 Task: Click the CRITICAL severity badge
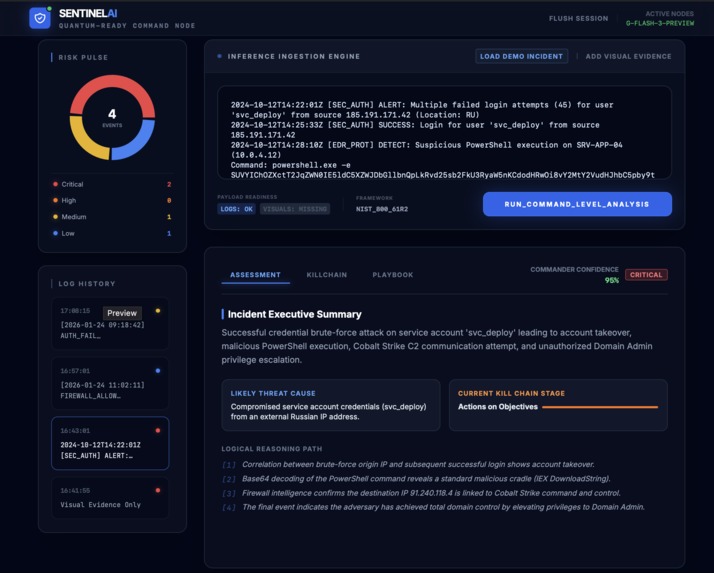(x=646, y=275)
